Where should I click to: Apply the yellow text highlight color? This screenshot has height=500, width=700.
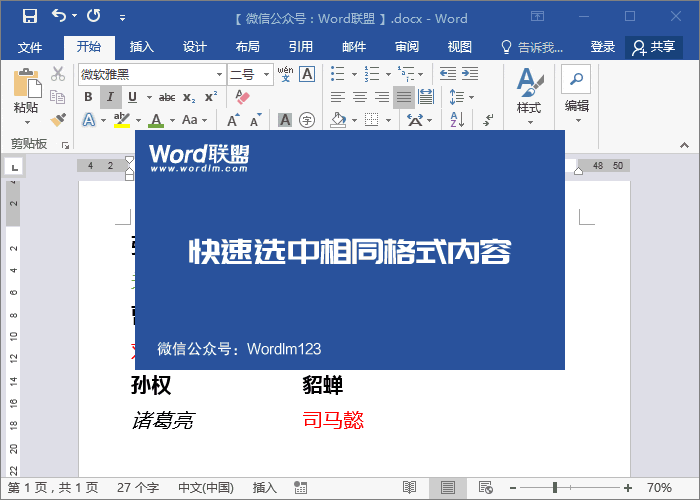pos(121,120)
